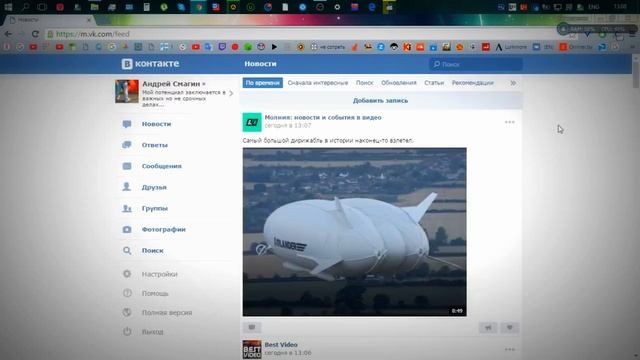Click the Сообщения envelope icon
Screen dimensions: 640x360
127,166
